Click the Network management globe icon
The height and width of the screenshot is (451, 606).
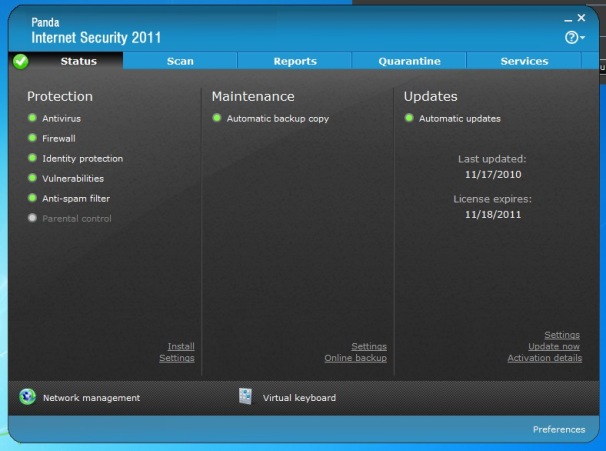click(x=27, y=397)
